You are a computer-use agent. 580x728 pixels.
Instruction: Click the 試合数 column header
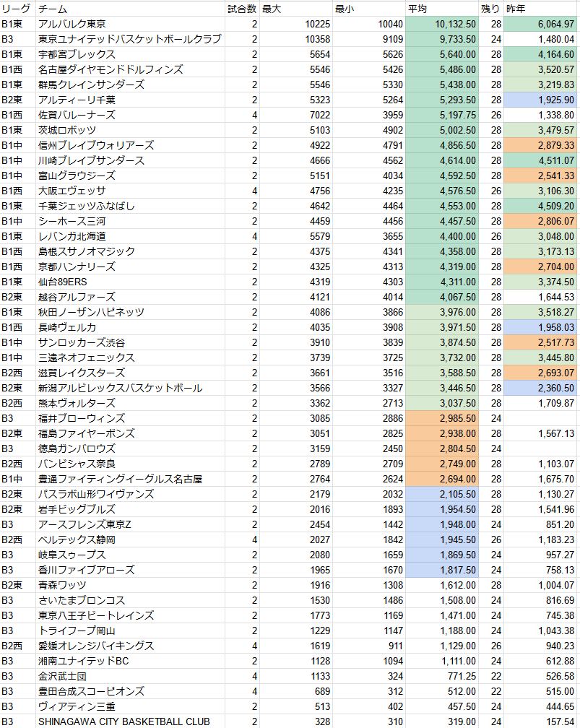241,9
